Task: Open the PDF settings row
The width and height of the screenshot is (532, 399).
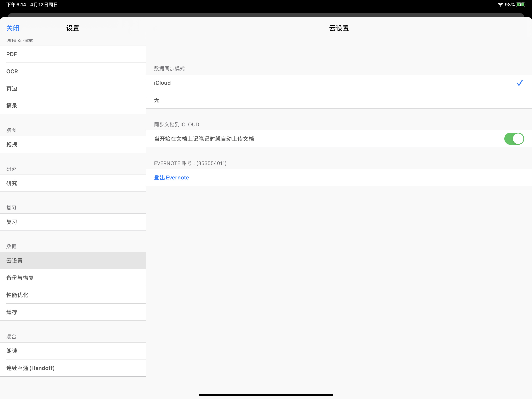Action: [x=73, y=54]
